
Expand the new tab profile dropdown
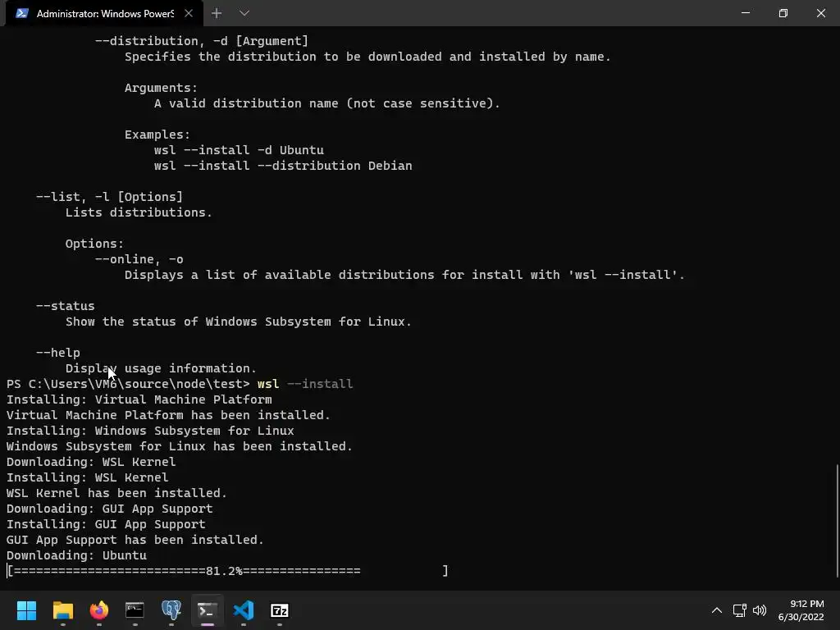tap(244, 13)
